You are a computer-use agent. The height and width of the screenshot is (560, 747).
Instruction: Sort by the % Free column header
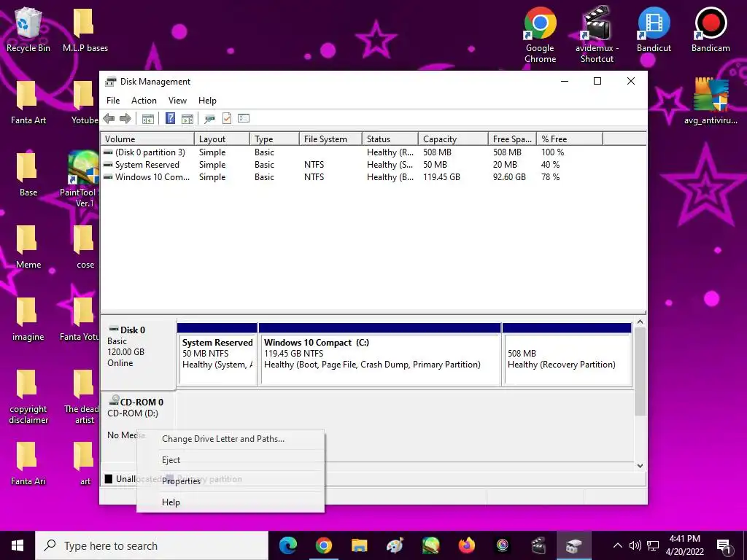pos(570,139)
